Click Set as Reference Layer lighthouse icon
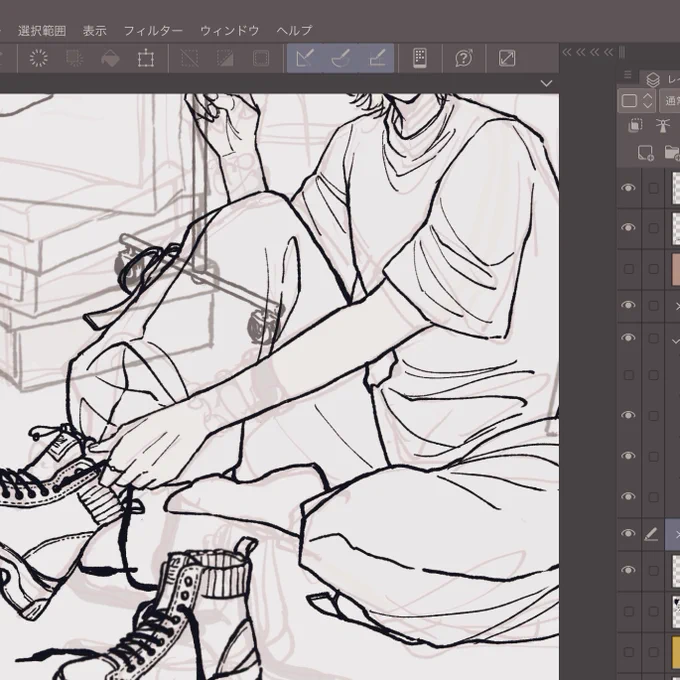 tap(663, 126)
